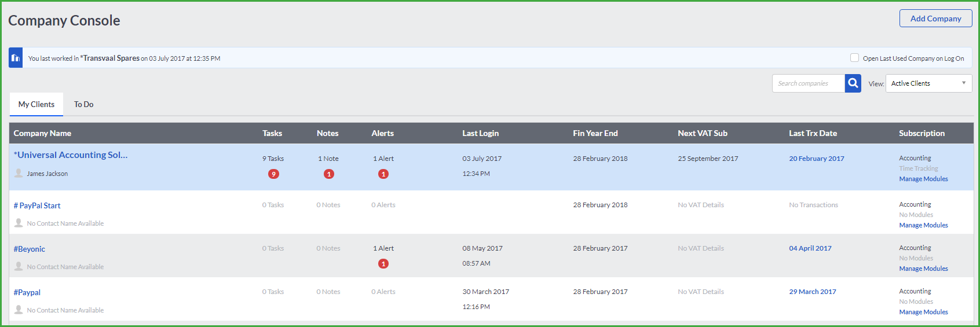Screen dimensions: 980x327
Task: Click the red tasks badge showing 9
Action: pos(273,174)
